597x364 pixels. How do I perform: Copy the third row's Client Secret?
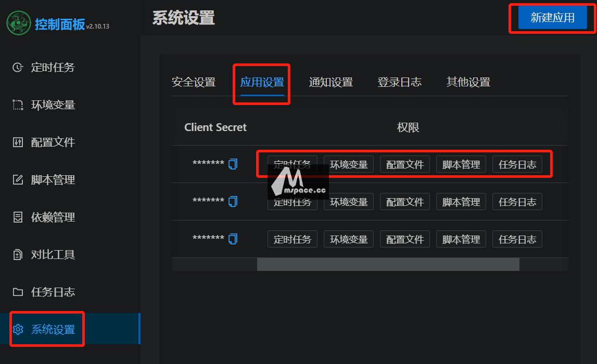233,239
